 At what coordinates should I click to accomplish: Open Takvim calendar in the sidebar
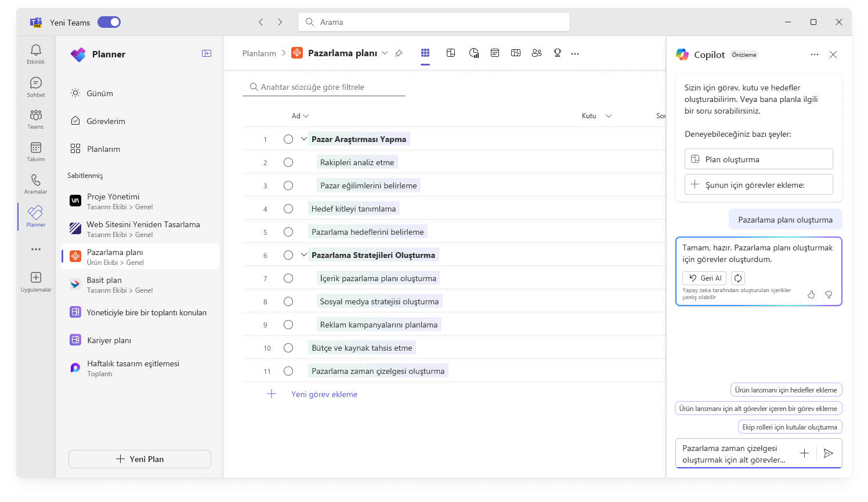pyautogui.click(x=36, y=151)
